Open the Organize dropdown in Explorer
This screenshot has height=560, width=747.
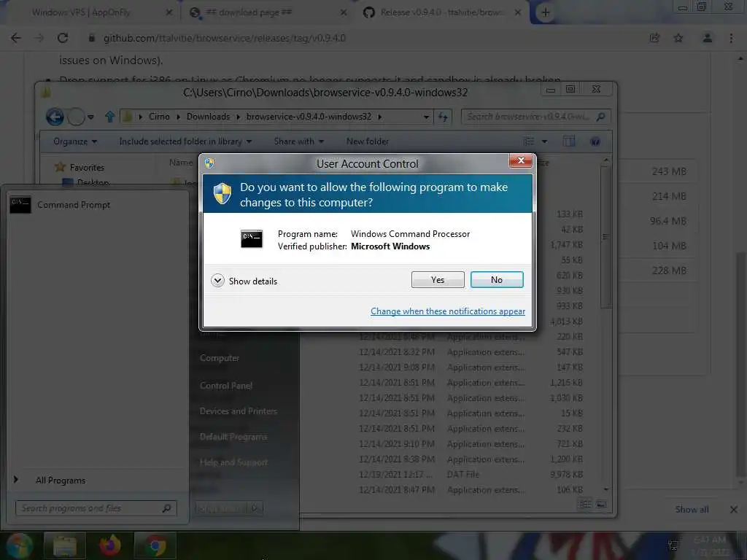pos(75,141)
